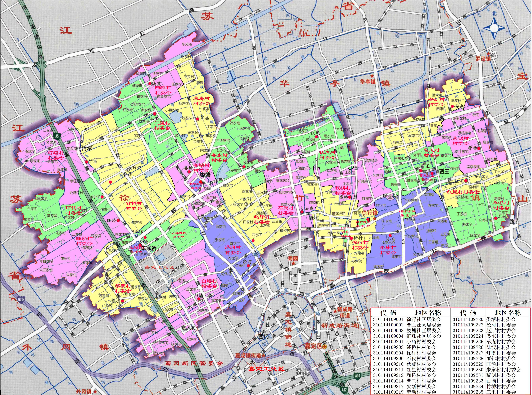Click the 雨化村村委会 red map label
Screen dimensions: 532x395
(x=74, y=210)
